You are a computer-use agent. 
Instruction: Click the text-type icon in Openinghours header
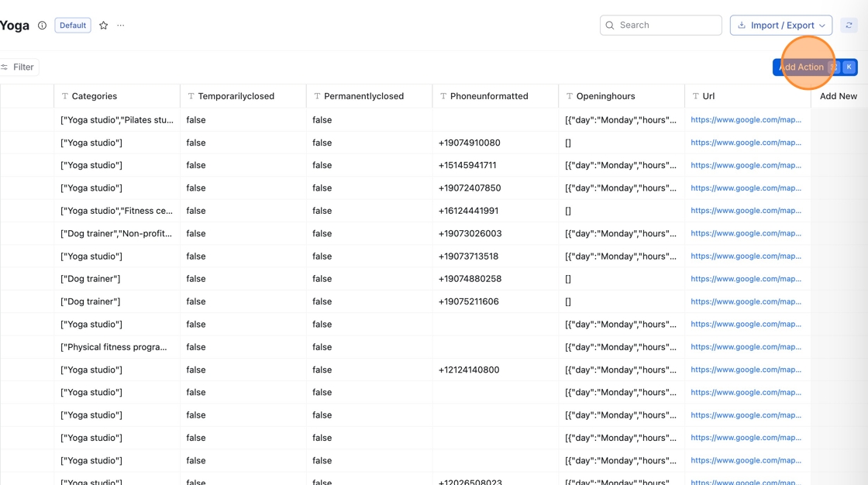[570, 96]
